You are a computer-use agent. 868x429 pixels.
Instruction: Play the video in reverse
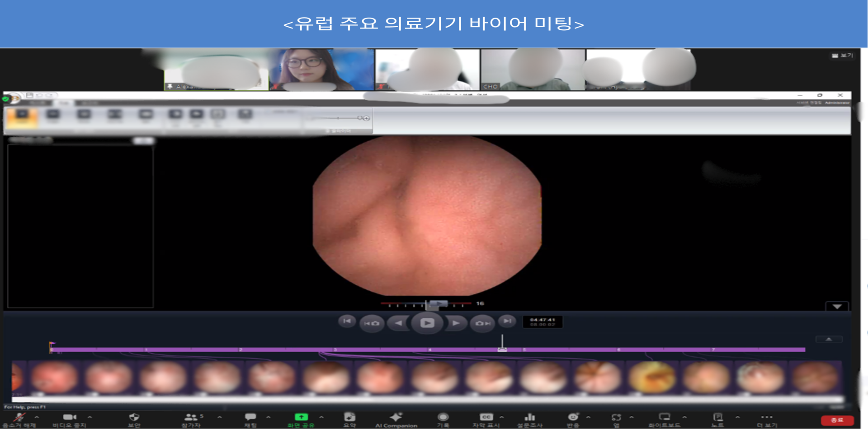point(398,323)
